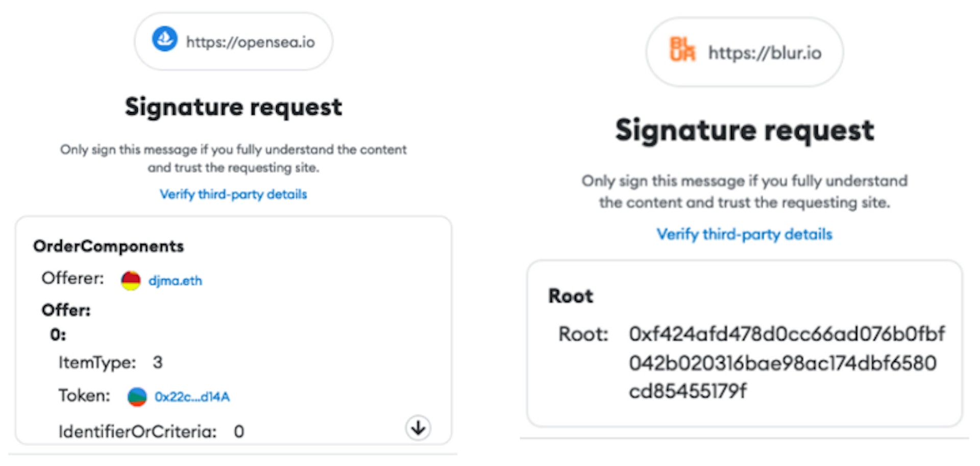Click the orange Blur logo icon
Image resolution: width=980 pixels, height=466 pixels.
[x=682, y=50]
